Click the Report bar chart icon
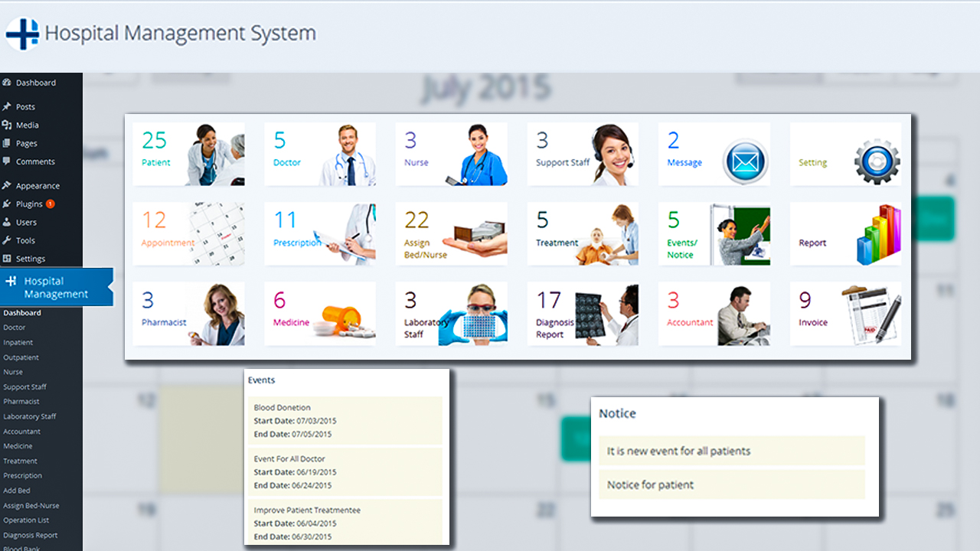 [878, 234]
